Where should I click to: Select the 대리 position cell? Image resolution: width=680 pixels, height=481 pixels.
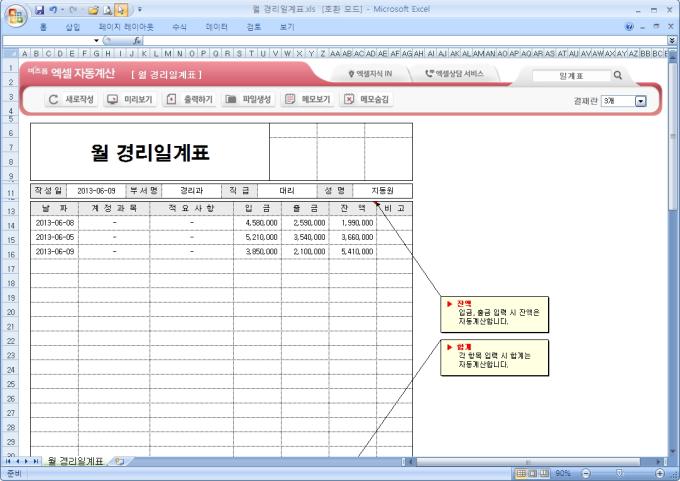pos(287,191)
